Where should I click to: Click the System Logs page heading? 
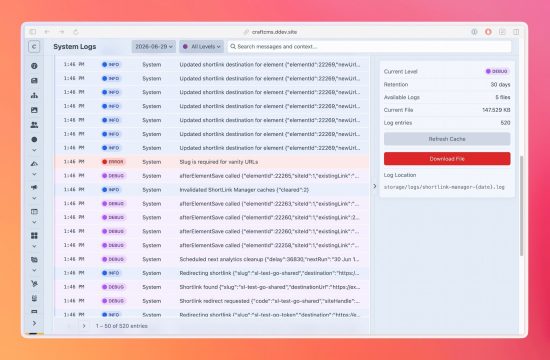point(75,47)
